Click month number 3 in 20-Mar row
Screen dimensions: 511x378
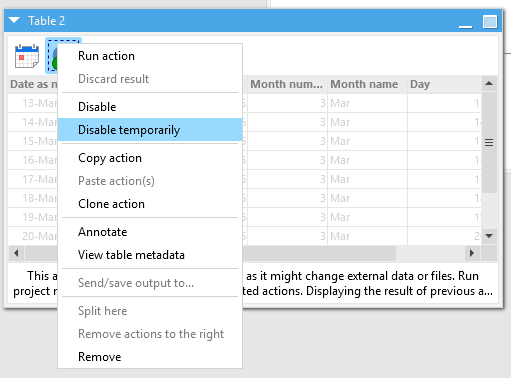point(287,236)
